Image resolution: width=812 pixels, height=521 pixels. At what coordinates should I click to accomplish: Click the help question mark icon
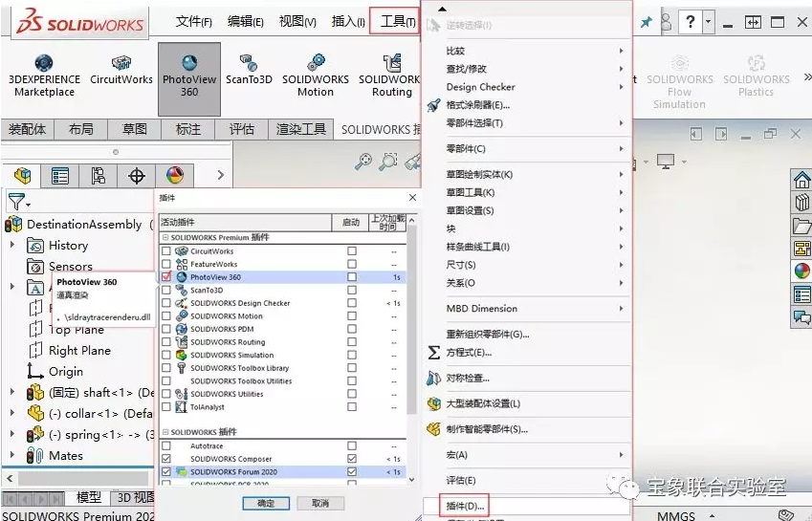point(690,22)
